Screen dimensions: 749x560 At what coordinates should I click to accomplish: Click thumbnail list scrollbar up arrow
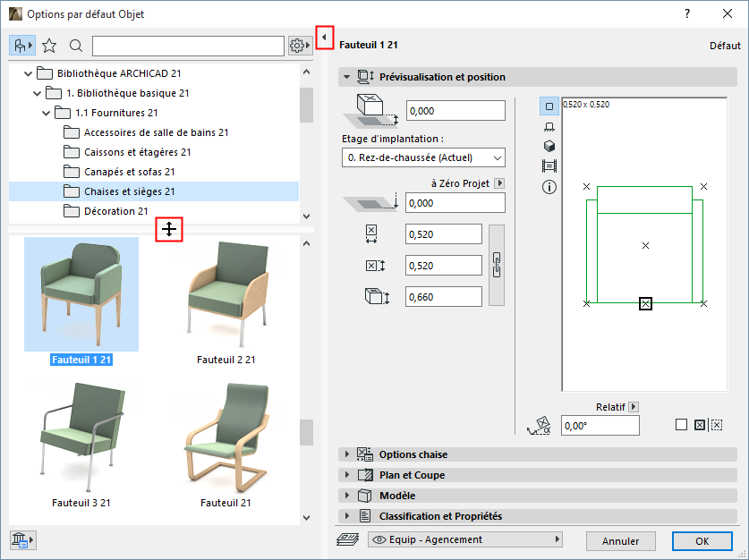[307, 243]
